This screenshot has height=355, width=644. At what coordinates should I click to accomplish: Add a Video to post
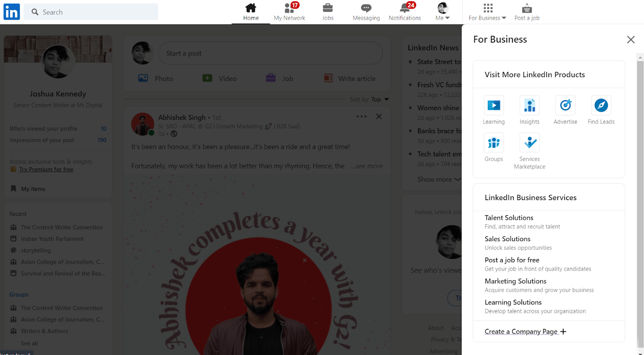point(219,78)
